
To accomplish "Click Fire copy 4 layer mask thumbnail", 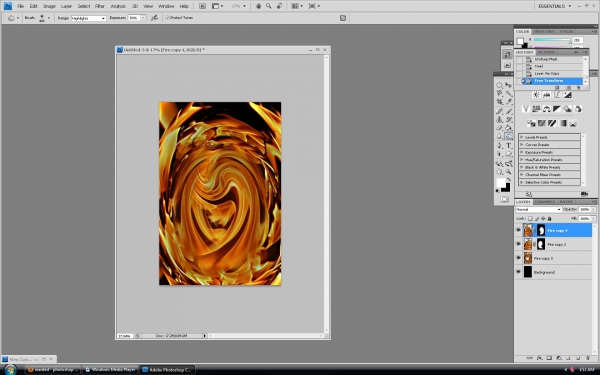I will (x=541, y=230).
